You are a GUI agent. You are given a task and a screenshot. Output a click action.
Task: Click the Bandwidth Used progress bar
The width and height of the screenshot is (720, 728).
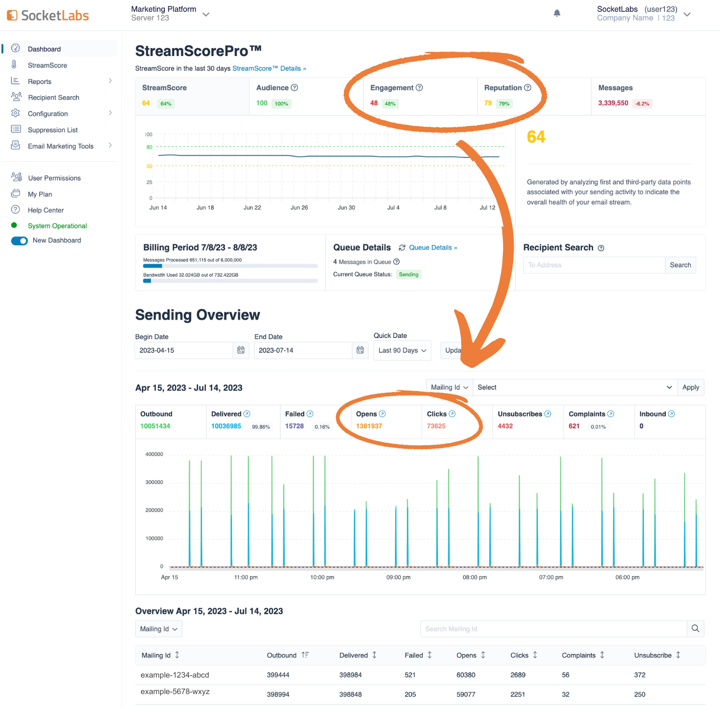click(x=230, y=281)
